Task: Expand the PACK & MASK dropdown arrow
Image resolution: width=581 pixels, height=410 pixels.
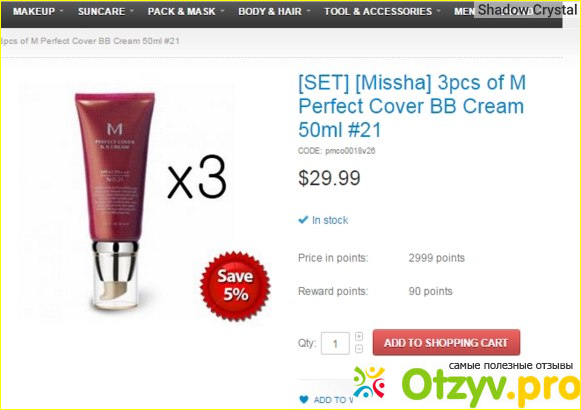Action: click(x=222, y=11)
